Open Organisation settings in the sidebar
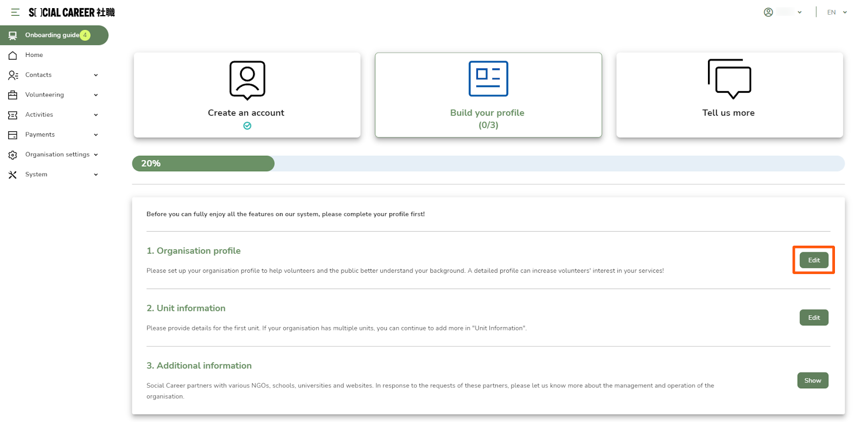Screen dimensions: 868x422 (58, 155)
